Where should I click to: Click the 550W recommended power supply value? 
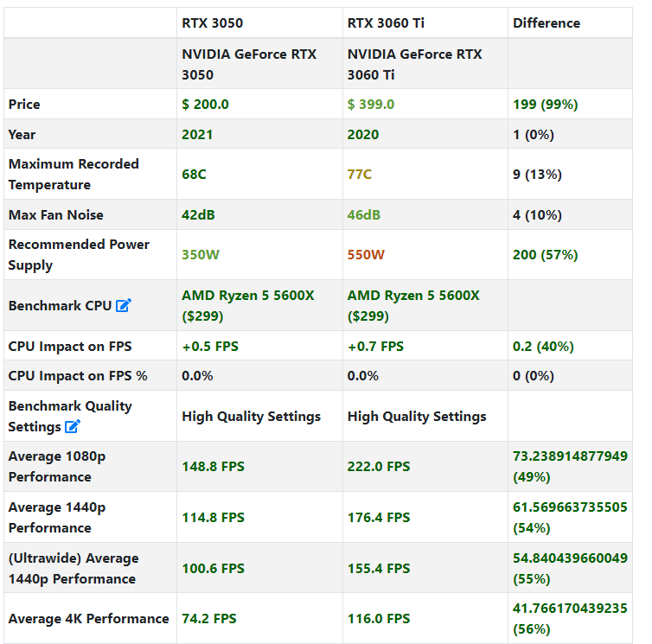[366, 254]
